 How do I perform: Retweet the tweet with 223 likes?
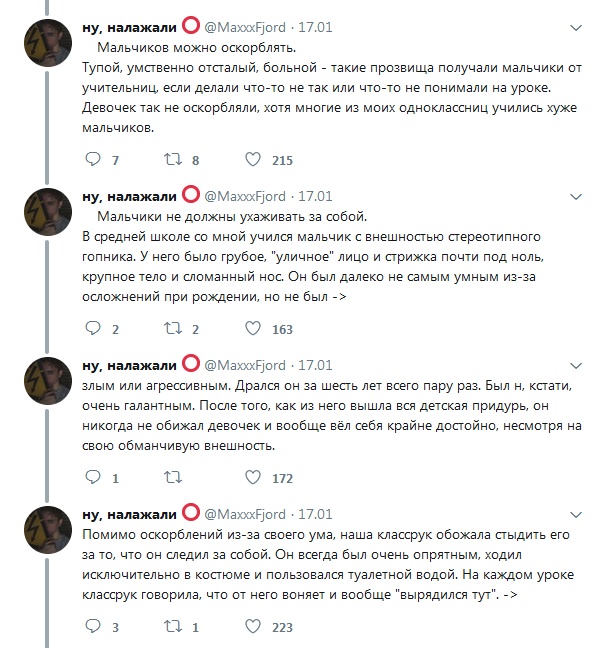173,627
